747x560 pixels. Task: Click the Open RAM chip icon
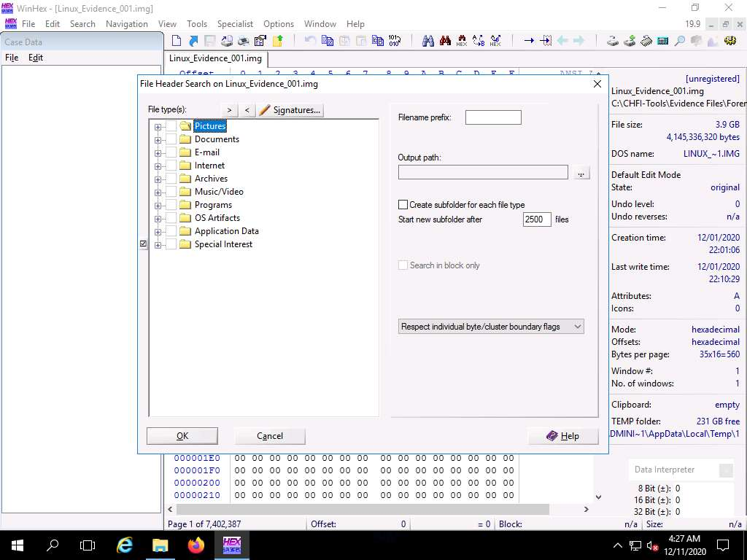tap(646, 41)
